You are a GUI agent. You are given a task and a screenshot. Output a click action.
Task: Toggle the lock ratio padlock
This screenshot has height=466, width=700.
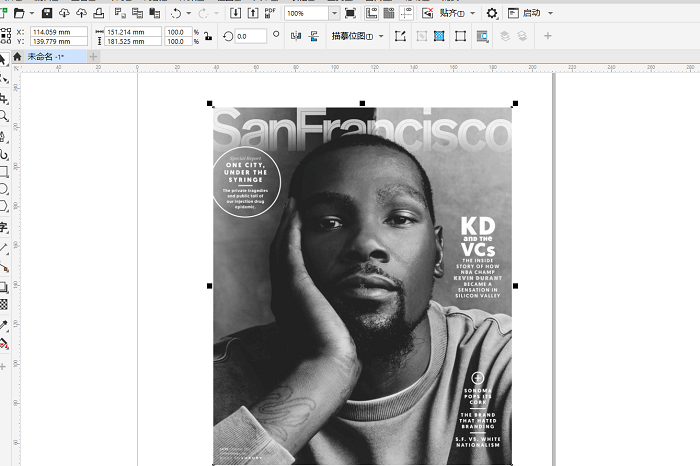(207, 36)
